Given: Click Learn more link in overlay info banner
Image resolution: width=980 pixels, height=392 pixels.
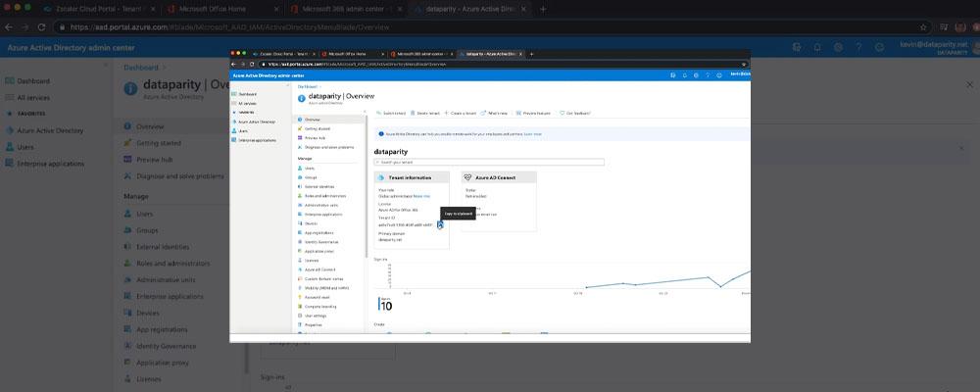Looking at the screenshot, I should click(x=532, y=134).
